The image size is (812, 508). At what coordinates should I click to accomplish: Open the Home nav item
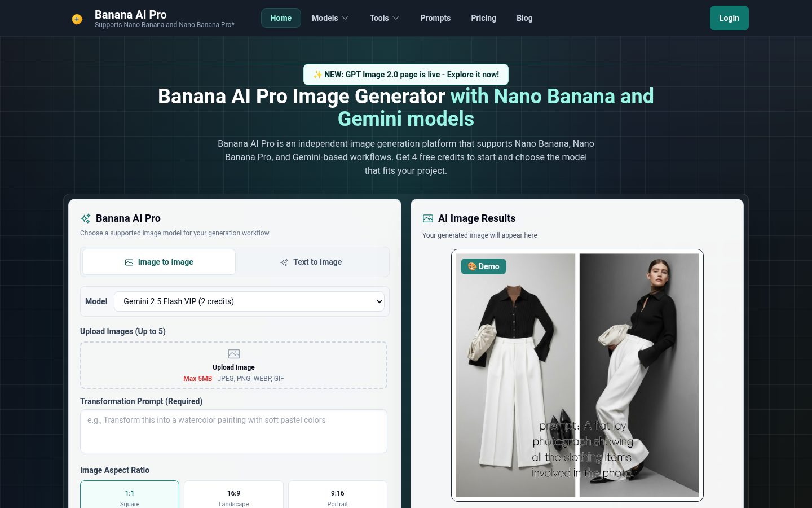(x=281, y=18)
